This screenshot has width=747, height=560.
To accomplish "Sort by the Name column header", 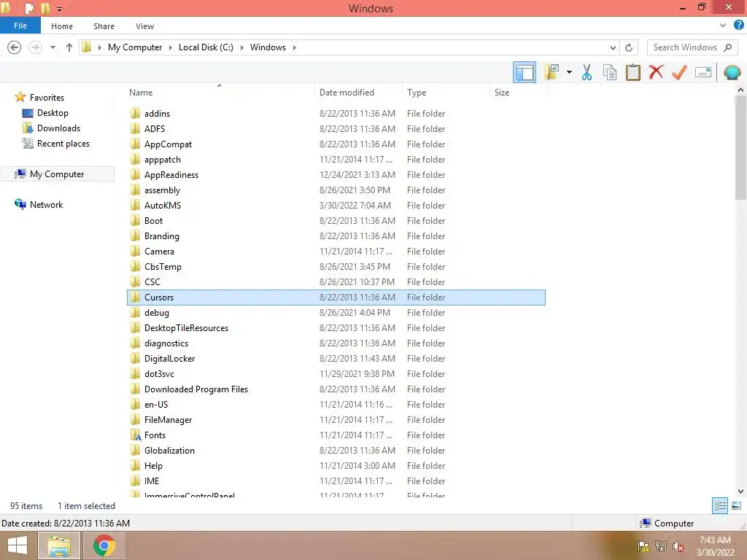I will click(141, 93).
